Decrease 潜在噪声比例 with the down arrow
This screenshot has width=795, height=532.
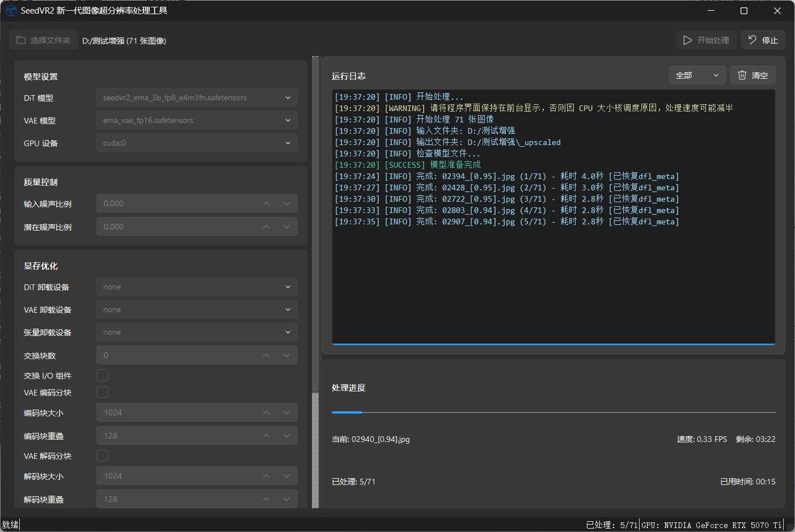[x=287, y=227]
